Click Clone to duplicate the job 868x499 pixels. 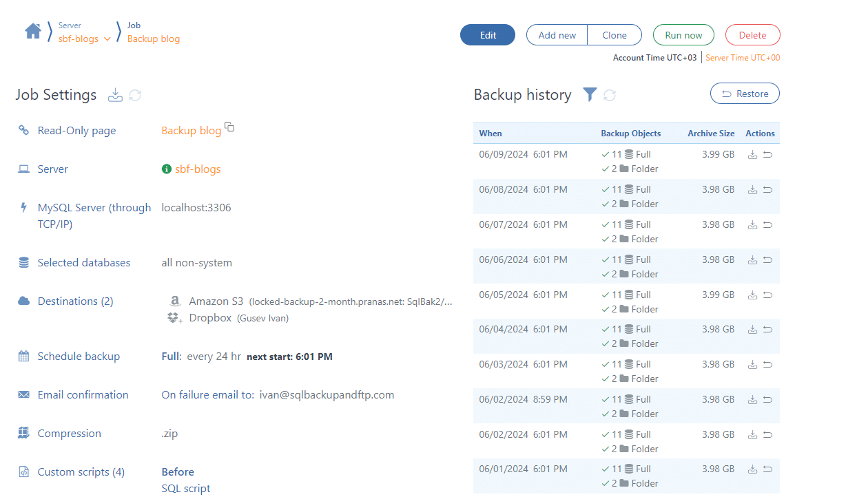point(614,34)
